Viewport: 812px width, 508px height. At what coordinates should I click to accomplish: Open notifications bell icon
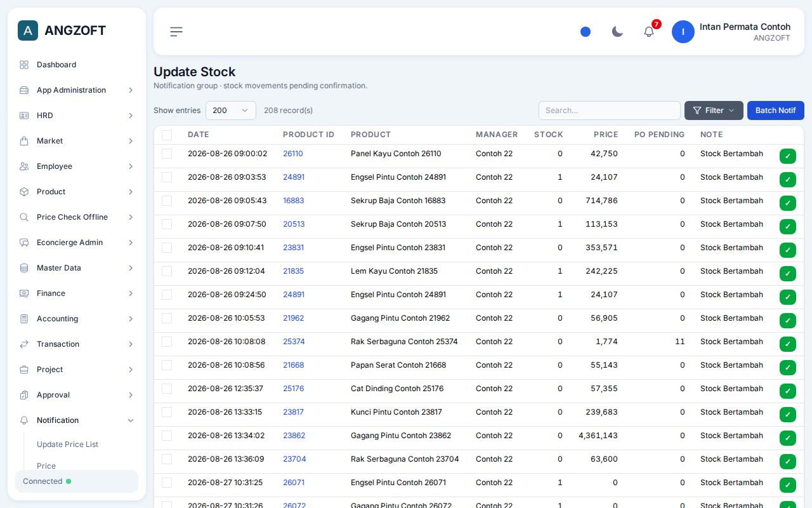[649, 32]
